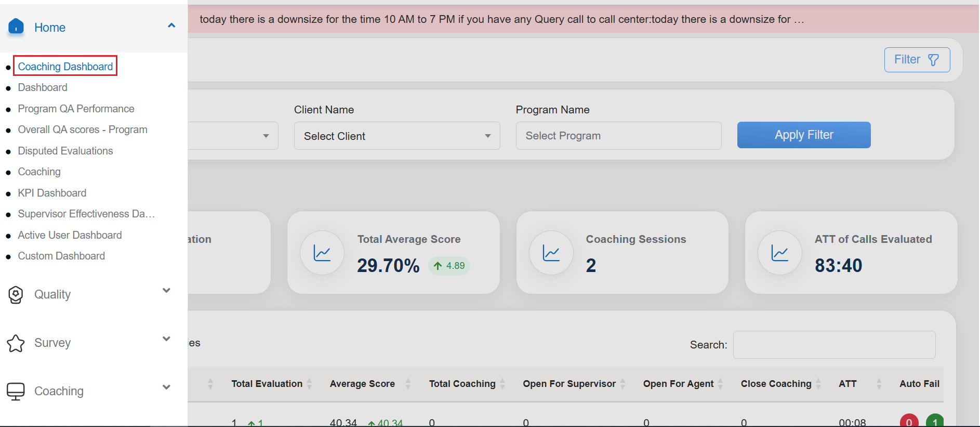
Task: Click the ATT of Calls Evaluated chart icon
Action: (779, 253)
